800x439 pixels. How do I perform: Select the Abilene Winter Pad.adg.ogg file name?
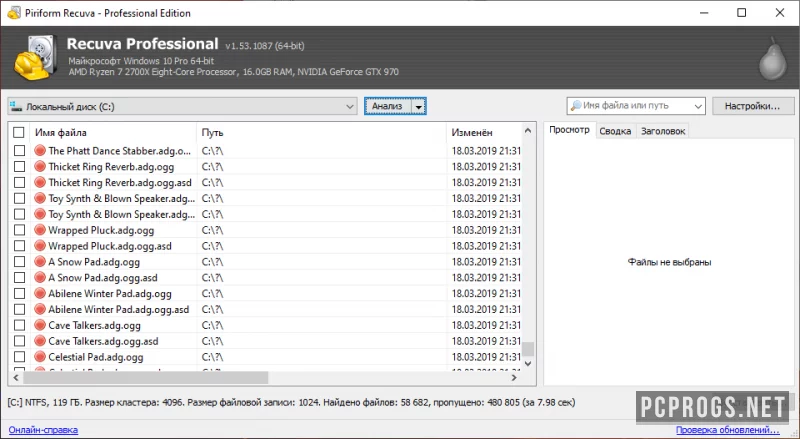pyautogui.click(x=110, y=294)
